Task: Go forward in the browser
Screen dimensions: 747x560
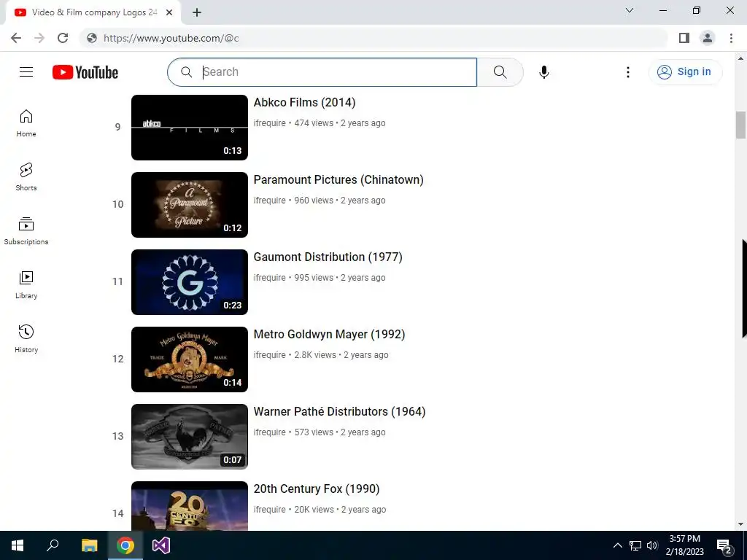Action: (39, 38)
